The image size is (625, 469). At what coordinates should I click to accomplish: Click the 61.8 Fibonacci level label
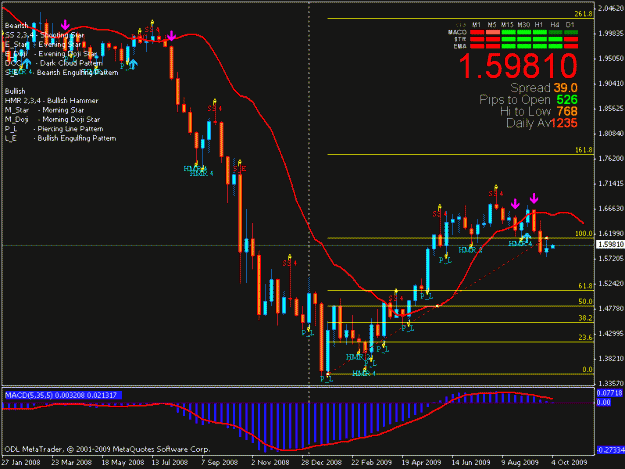click(x=585, y=286)
